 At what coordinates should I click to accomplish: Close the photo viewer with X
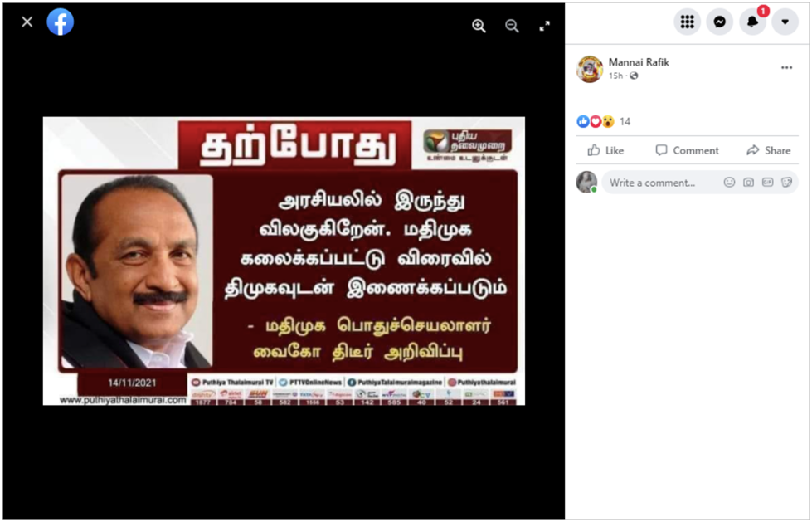pos(27,22)
